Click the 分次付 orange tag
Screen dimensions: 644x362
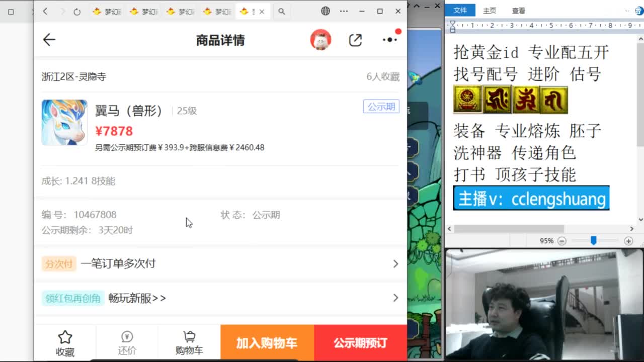59,263
